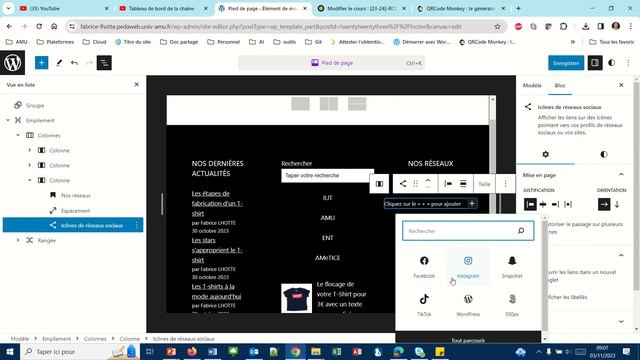640x360 pixels.
Task: Focus the social icon search field
Action: (x=468, y=231)
